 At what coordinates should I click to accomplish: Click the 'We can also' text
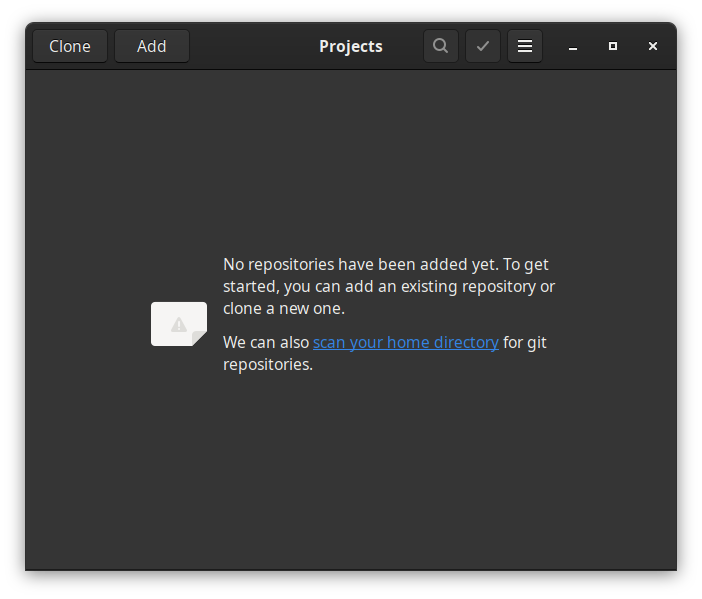coord(266,342)
